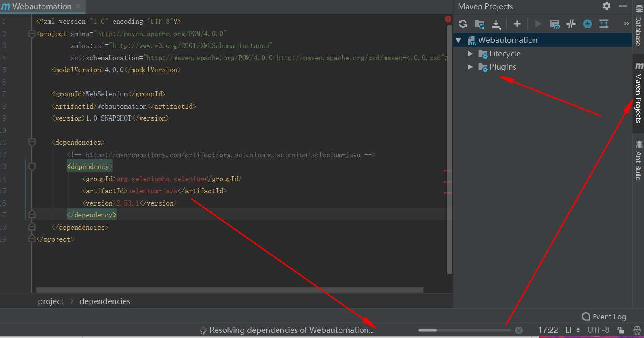The height and width of the screenshot is (338, 644).
Task: Click the xmlns:xsi attribute line
Action: [171, 45]
